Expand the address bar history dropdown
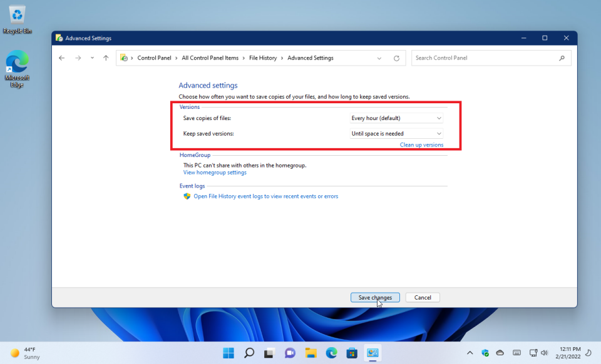This screenshot has height=364, width=601. click(x=379, y=58)
